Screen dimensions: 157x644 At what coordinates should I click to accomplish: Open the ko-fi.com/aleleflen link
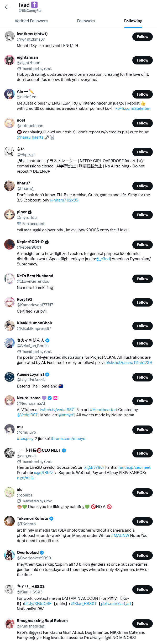133,108
